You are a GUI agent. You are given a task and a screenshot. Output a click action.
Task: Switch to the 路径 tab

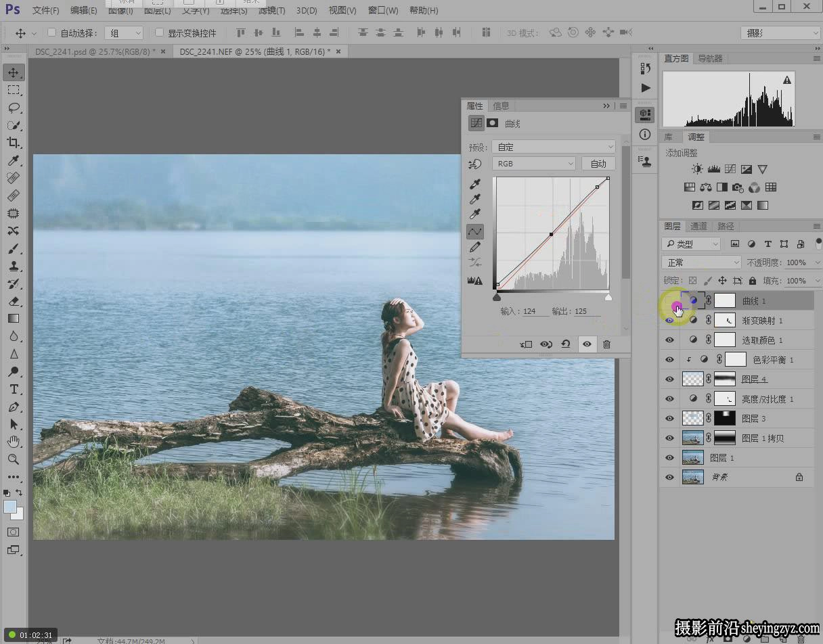[x=726, y=226]
